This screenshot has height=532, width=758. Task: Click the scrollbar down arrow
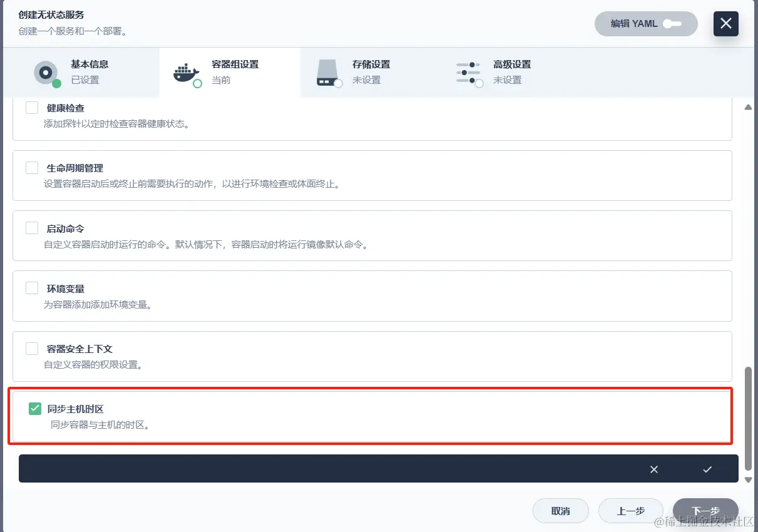pos(748,480)
